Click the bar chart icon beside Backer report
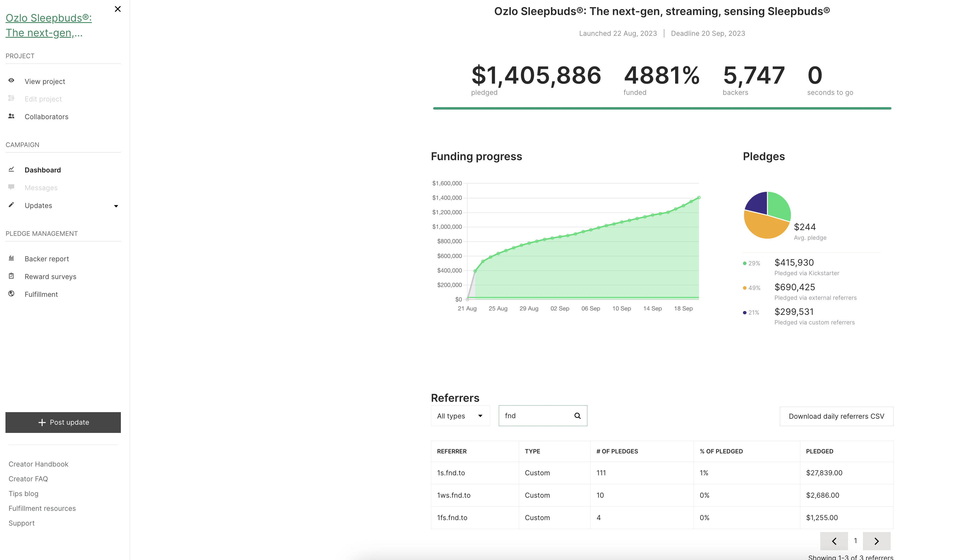The width and height of the screenshot is (968, 560). (11, 258)
